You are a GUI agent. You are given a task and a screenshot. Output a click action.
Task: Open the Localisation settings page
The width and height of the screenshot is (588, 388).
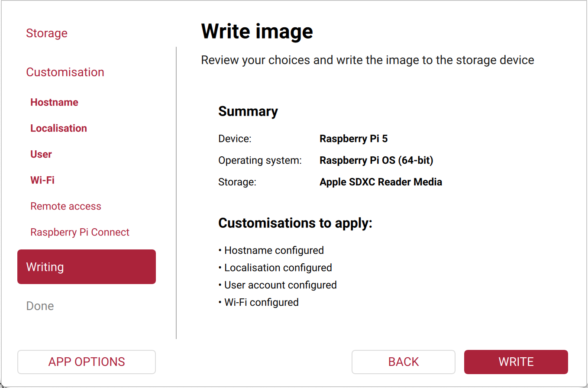58,128
